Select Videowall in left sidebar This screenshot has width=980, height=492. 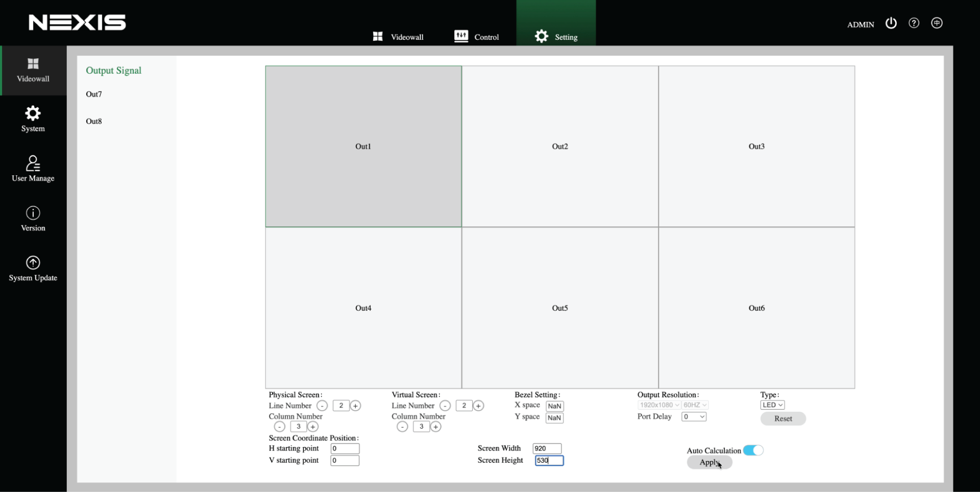(33, 70)
